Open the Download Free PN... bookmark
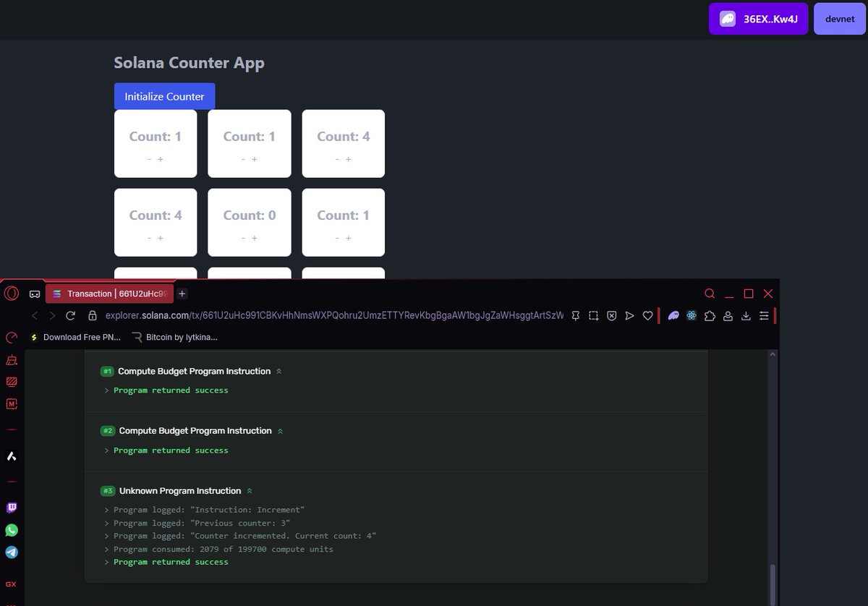The height and width of the screenshot is (606, 868). (x=75, y=337)
